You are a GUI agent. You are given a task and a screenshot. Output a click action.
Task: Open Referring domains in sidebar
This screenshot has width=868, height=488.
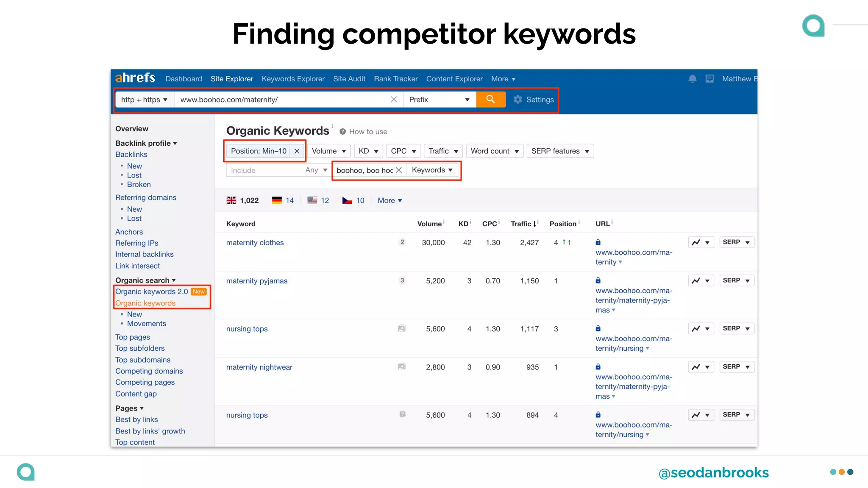point(146,198)
